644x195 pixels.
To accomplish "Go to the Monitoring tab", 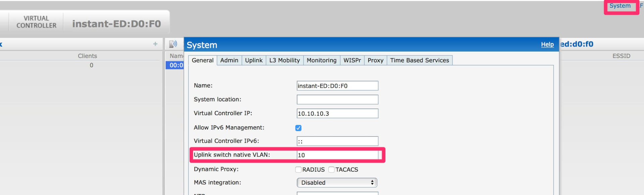I will [x=321, y=60].
